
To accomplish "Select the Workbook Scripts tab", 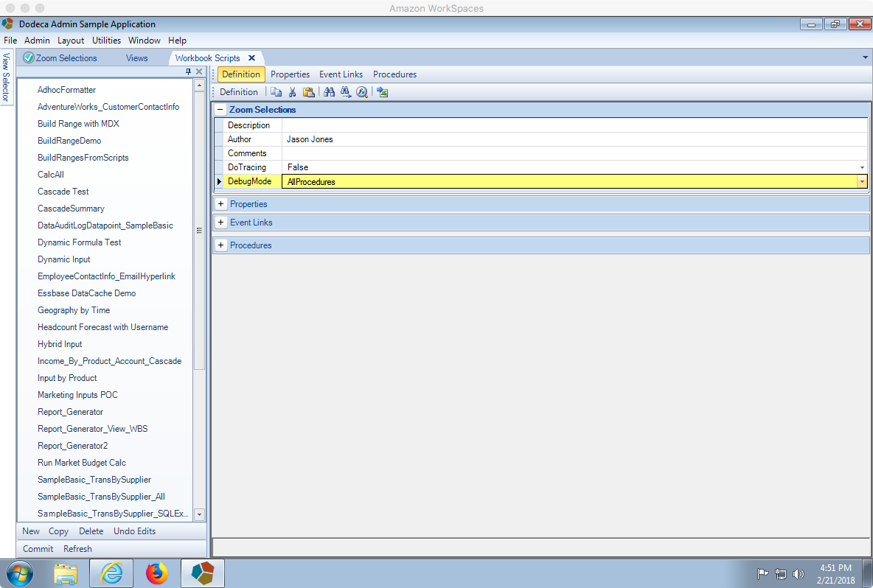I will (208, 58).
